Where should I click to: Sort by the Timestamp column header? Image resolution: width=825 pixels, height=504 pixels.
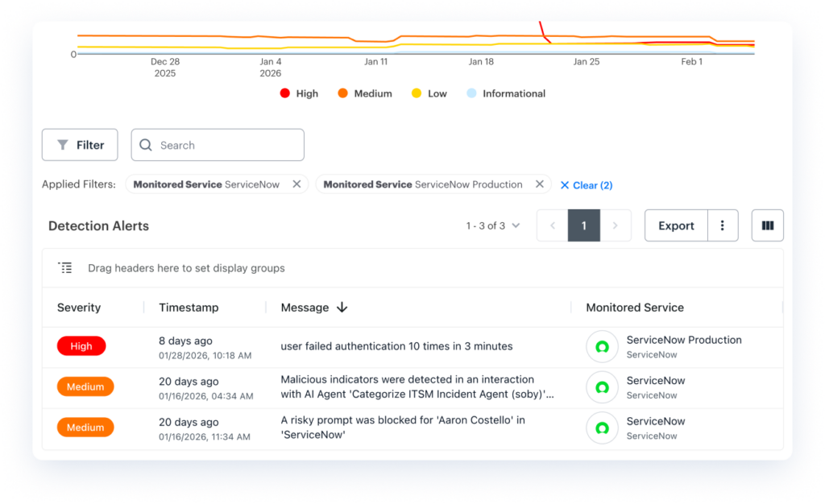(x=189, y=308)
